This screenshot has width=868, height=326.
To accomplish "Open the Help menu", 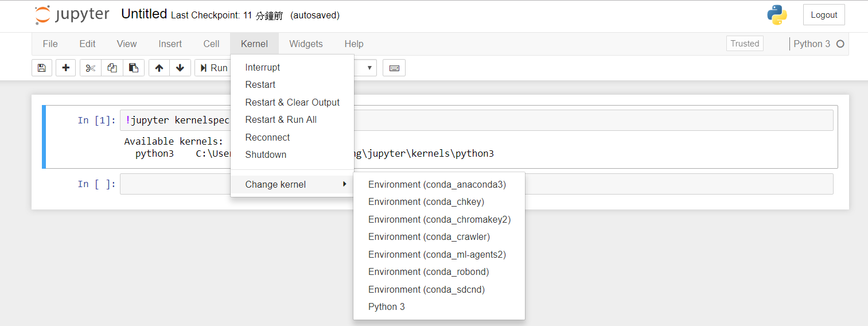I will (x=354, y=44).
